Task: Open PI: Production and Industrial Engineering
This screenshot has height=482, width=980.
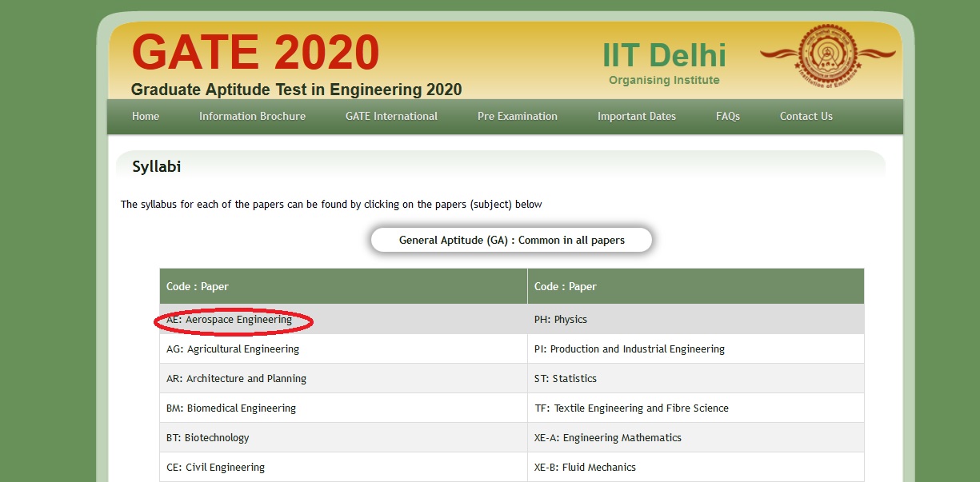Action: click(630, 349)
